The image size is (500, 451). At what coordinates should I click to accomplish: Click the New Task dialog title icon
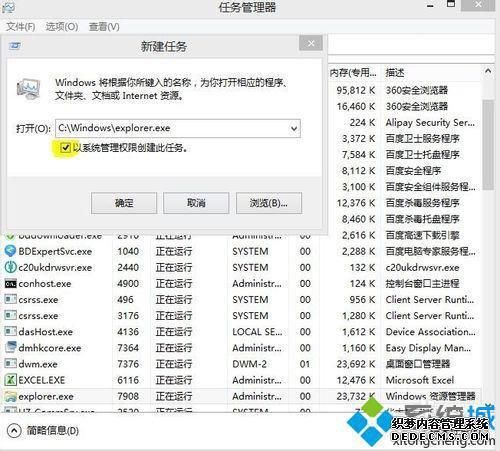(x=15, y=46)
